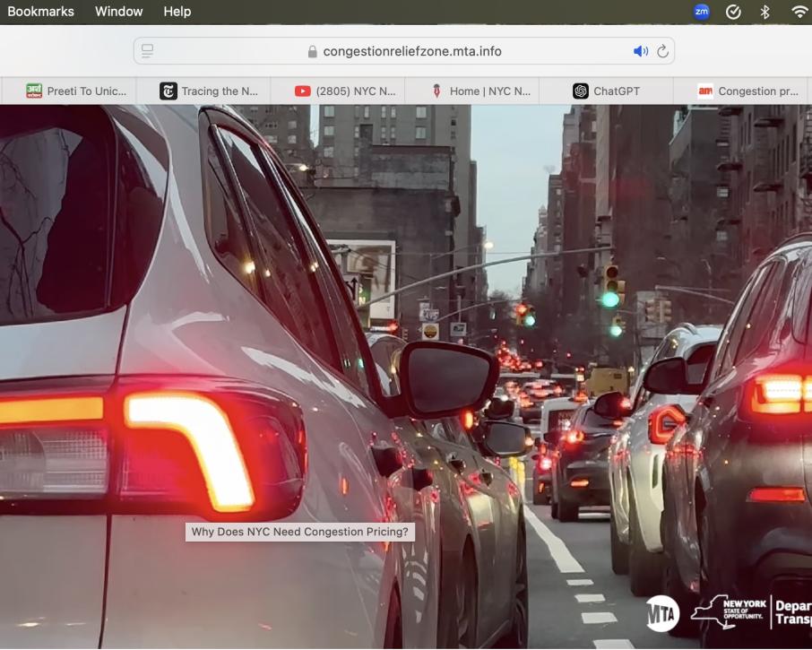Switch to the (2805) NYC N... YouTube tab
This screenshot has width=812, height=650.
pyautogui.click(x=345, y=91)
